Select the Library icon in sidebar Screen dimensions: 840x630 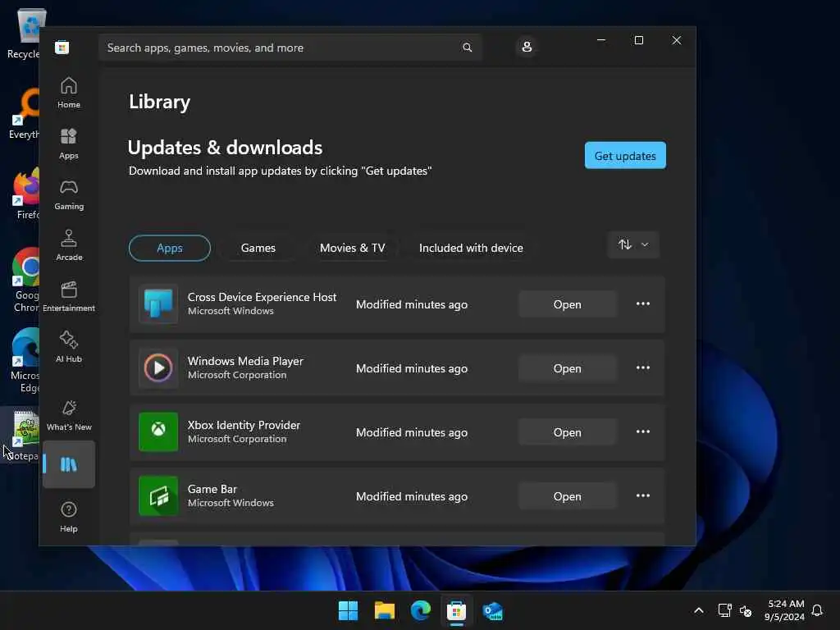[x=69, y=464]
